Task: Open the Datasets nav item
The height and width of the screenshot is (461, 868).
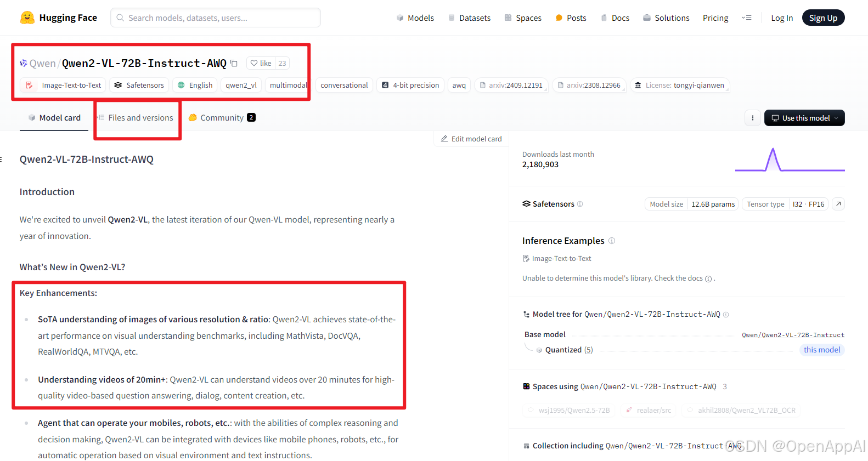Action: 469,18
